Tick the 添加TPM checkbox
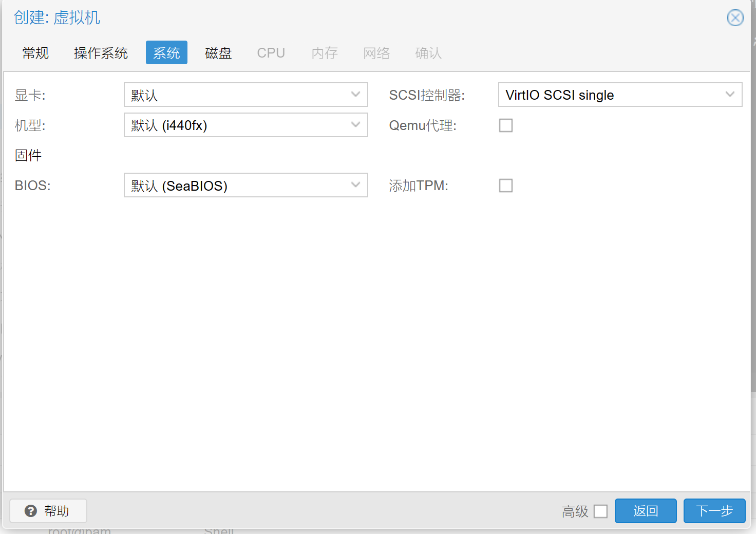This screenshot has height=534, width=756. (506, 186)
